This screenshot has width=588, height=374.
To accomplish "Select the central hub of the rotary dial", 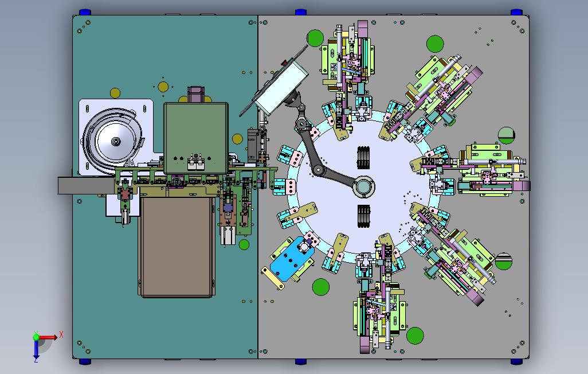I will coord(364,186).
